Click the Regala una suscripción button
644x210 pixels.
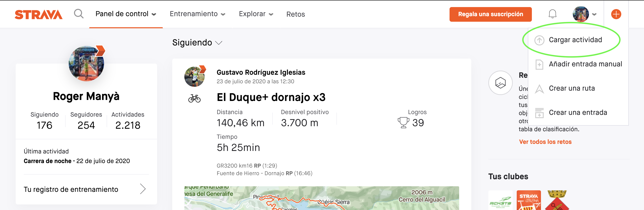pyautogui.click(x=490, y=14)
